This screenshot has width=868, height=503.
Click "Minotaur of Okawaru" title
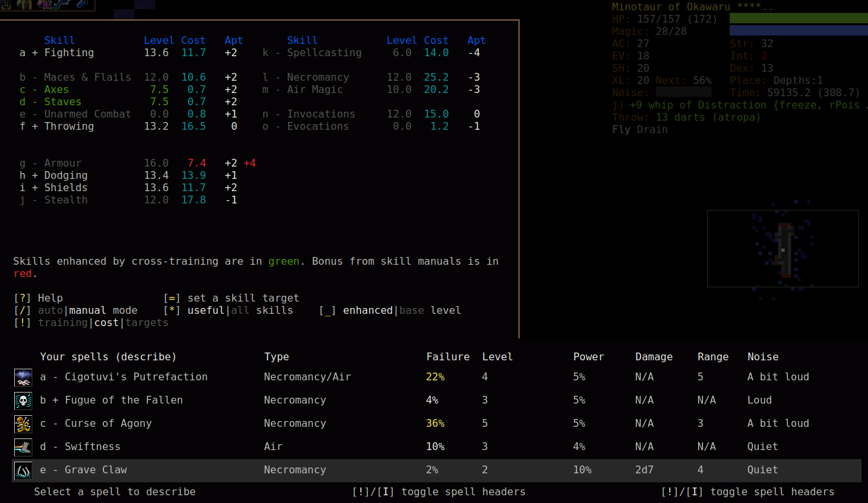coord(671,7)
